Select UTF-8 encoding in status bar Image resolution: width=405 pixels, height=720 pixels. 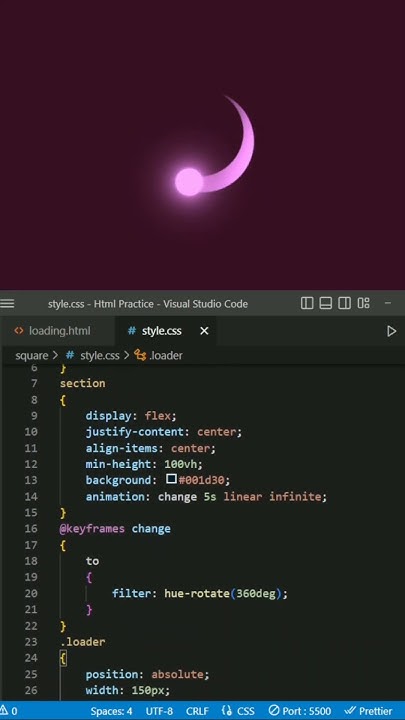[159, 711]
